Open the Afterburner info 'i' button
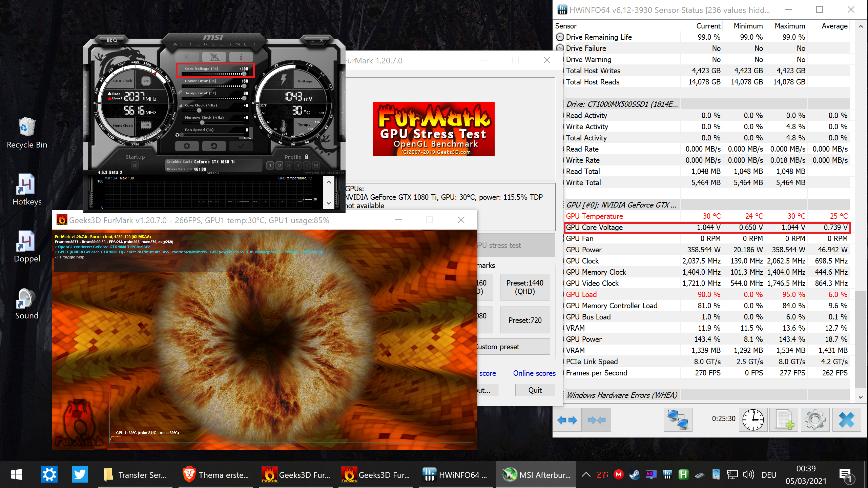 coord(241,57)
